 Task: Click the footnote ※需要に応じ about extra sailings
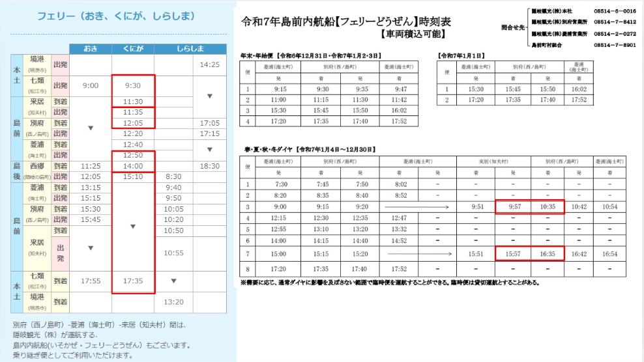[390, 283]
